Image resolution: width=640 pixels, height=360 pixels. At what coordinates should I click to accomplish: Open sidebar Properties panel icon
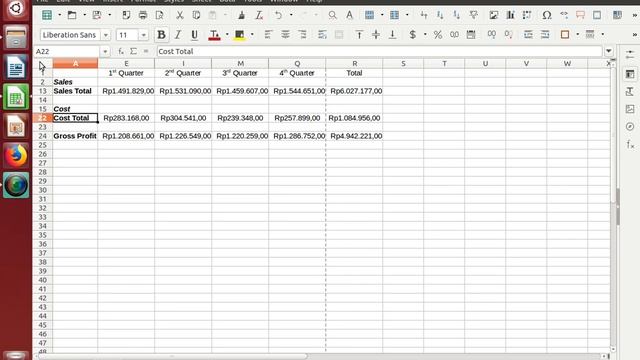click(x=630, y=74)
